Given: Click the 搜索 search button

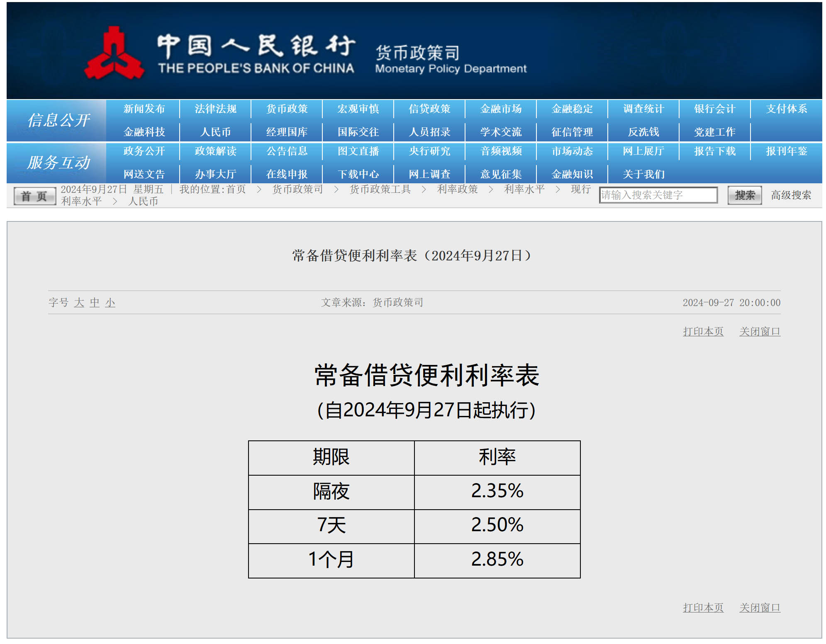Looking at the screenshot, I should tap(744, 195).
